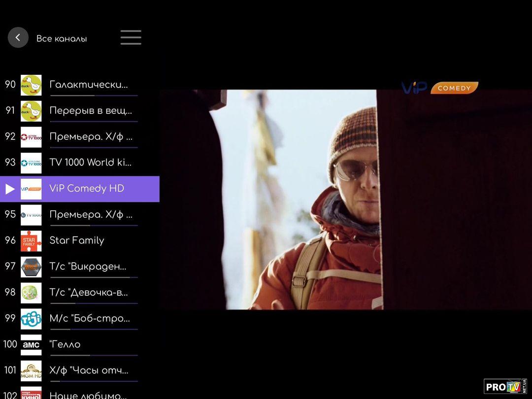
Task: Click the TiJi channel logo
Action: 31,319
